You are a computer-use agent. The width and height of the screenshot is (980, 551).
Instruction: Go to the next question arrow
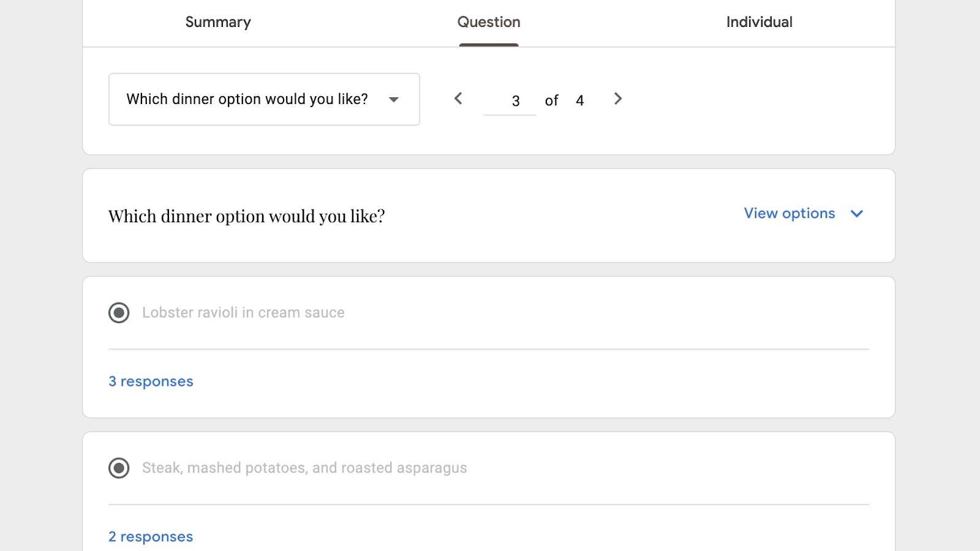[618, 99]
